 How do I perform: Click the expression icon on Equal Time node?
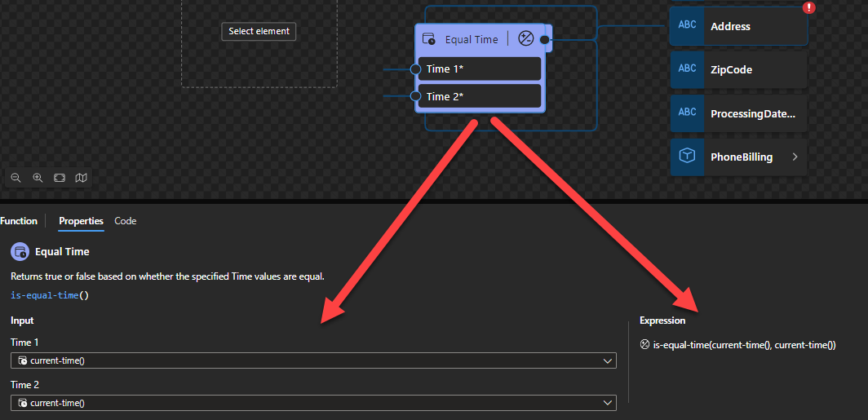[x=526, y=38]
